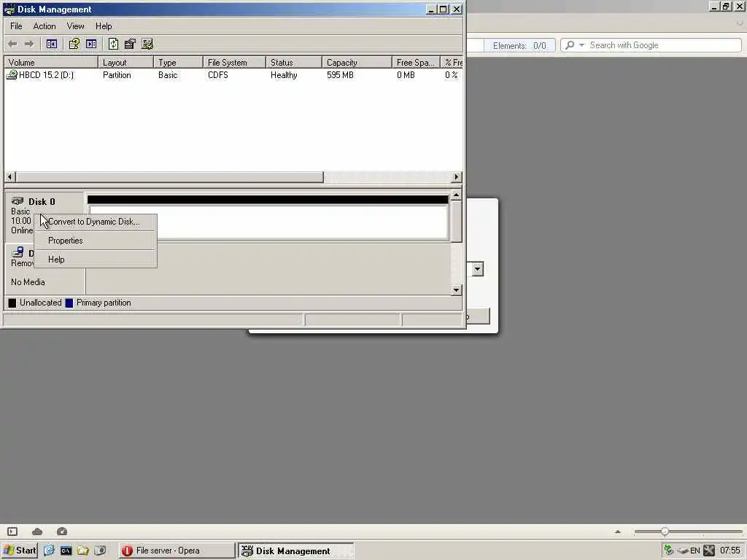Viewport: 747px width, 560px height.
Task: Sort by the Capacity column header
Action: tap(357, 63)
